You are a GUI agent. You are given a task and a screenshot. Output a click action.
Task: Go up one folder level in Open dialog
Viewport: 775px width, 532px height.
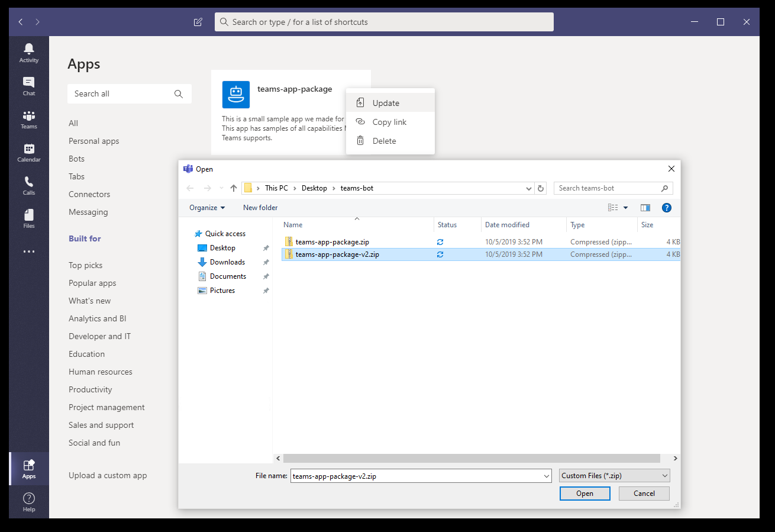[234, 188]
